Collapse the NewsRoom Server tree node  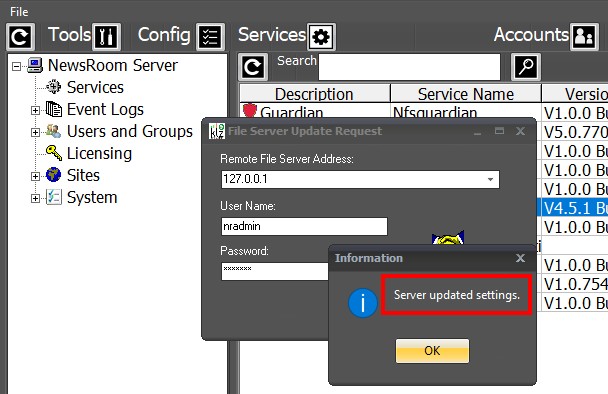coord(16,66)
